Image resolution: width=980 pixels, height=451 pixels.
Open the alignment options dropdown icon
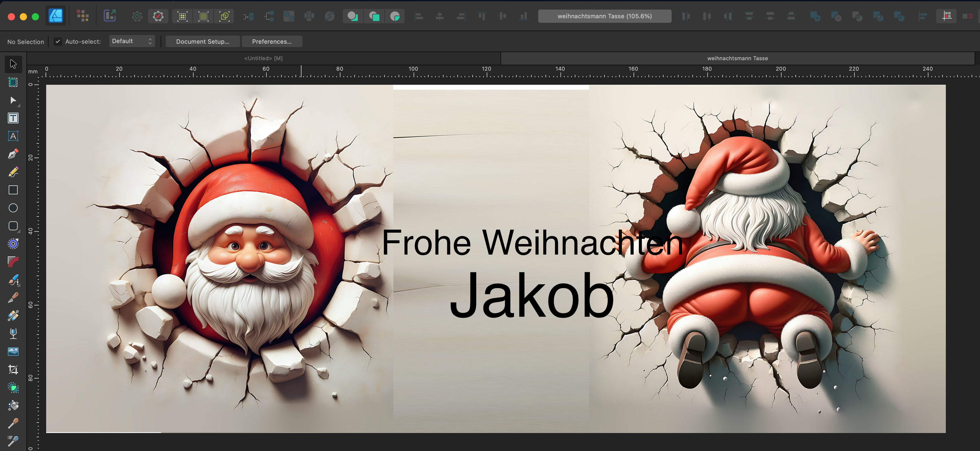coord(922,16)
